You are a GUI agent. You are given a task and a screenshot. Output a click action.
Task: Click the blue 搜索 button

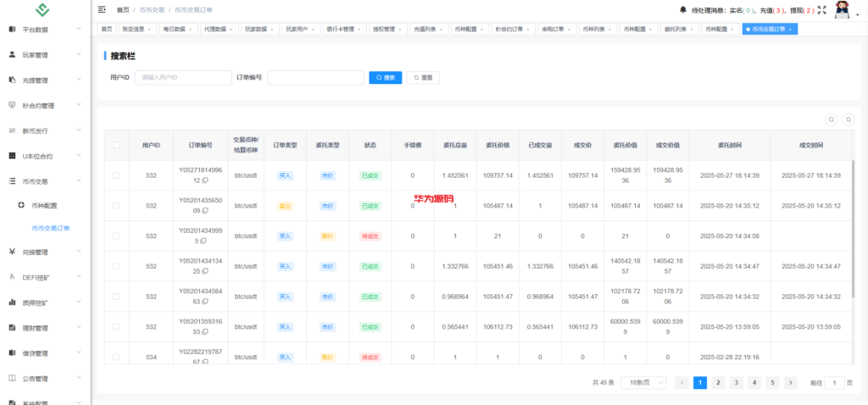point(386,77)
